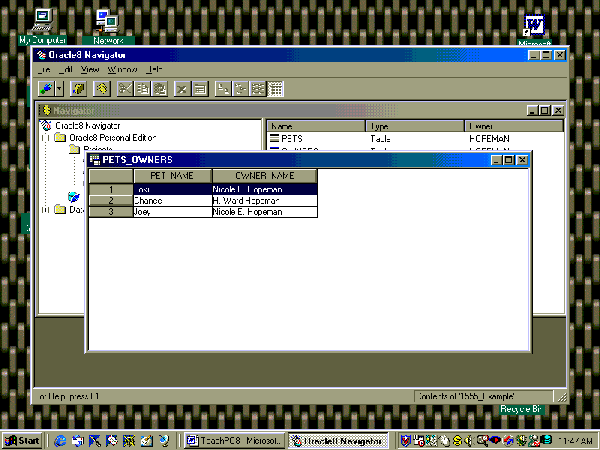Screen dimensions: 600x450
Task: Click the Cut scissors toolbar icon
Action: (125, 89)
